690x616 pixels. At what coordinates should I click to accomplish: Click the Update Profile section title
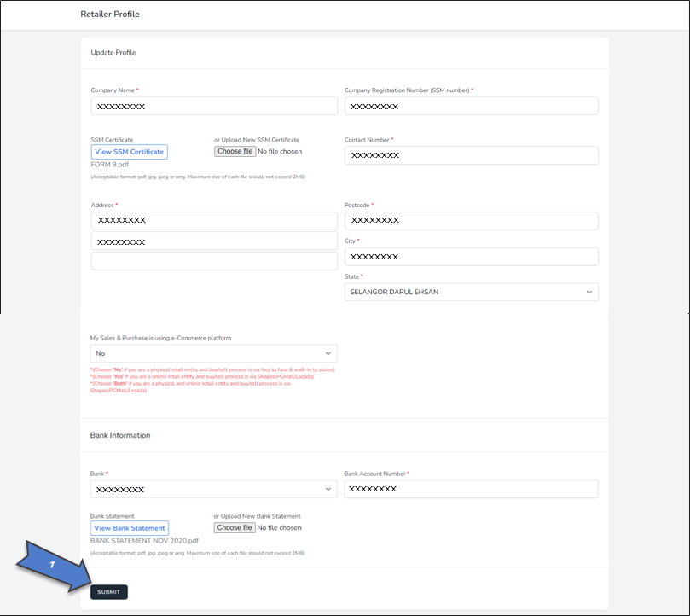tap(113, 52)
